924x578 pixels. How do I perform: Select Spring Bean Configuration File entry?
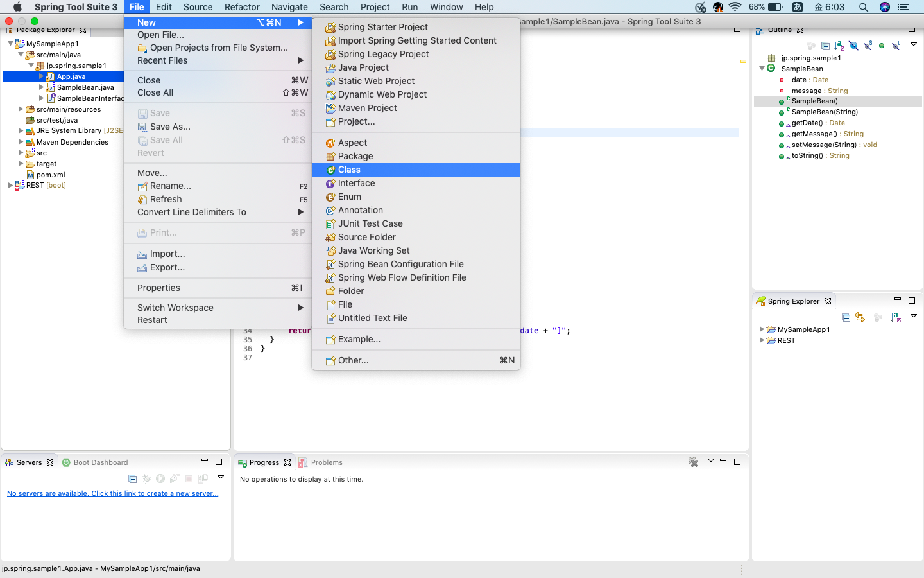coord(416,264)
